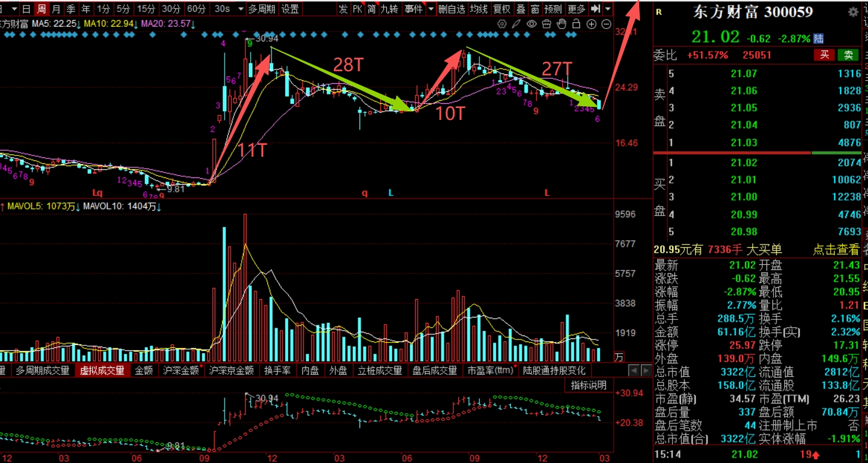Viewport: 868px width, 463px height.
Task: Open the 指标说明 indicator description
Action: tap(588, 385)
